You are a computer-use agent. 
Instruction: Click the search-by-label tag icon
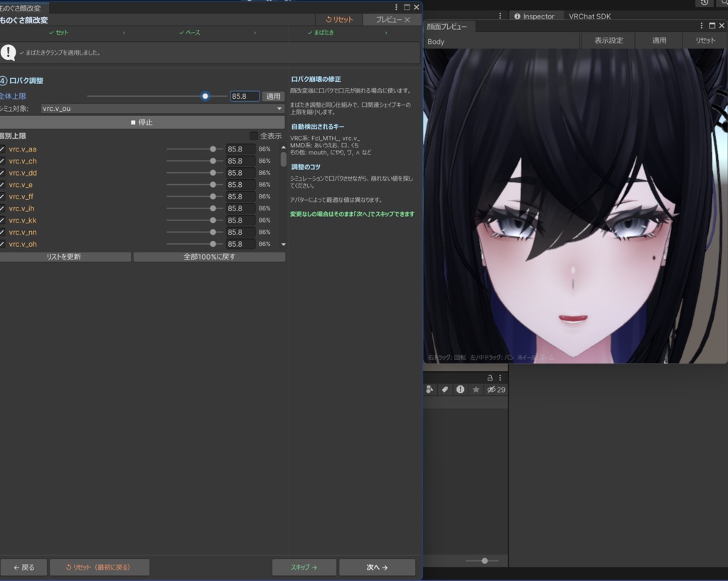coord(445,390)
